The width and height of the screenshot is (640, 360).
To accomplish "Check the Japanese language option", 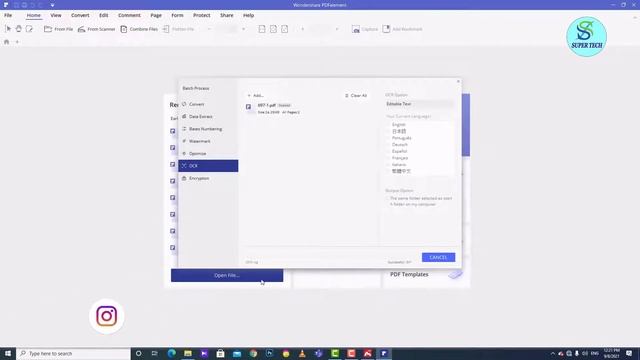I will coord(389,131).
